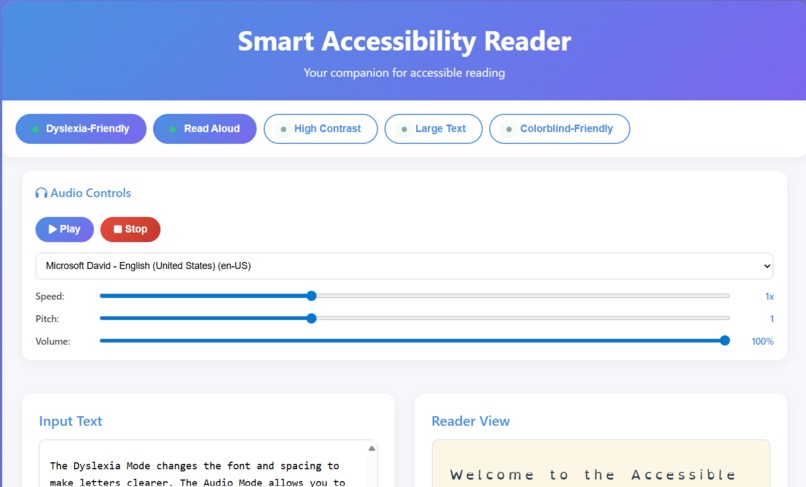Click the Volume slider handle
This screenshot has width=806, height=487.
[x=725, y=340]
